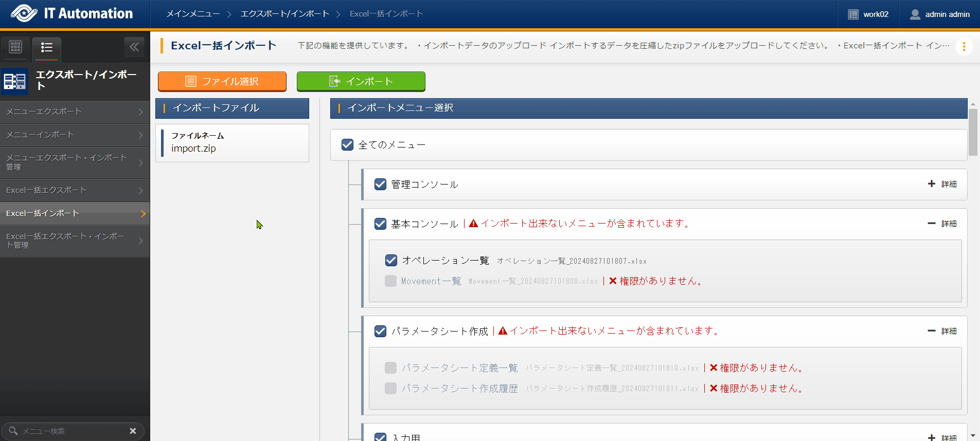The image size is (980, 441).
Task: Open the vertical three-dot options menu
Action: (x=964, y=46)
